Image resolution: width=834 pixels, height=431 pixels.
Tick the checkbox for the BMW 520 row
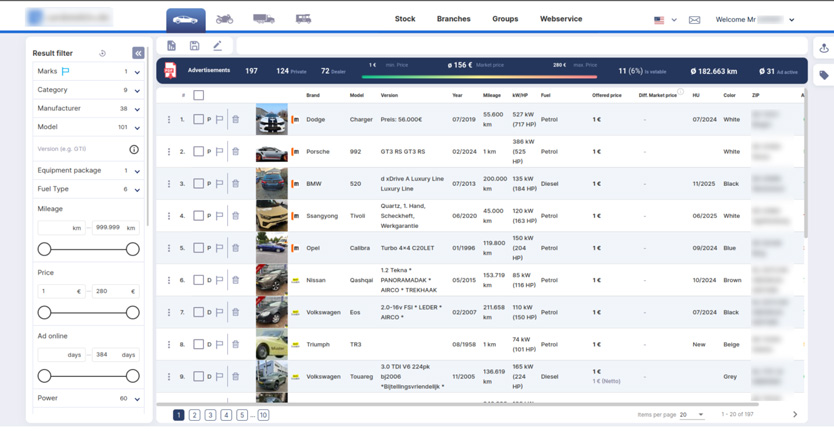pyautogui.click(x=199, y=184)
